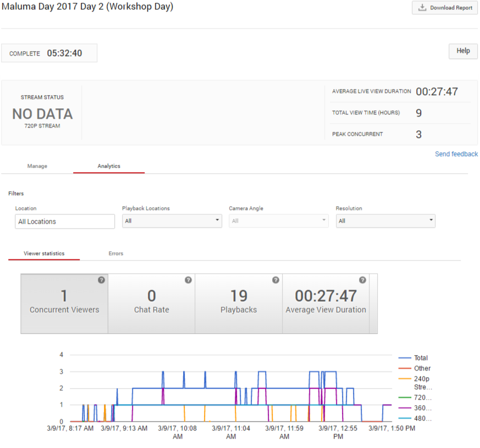Click the download icon in Download Report

tap(422, 8)
